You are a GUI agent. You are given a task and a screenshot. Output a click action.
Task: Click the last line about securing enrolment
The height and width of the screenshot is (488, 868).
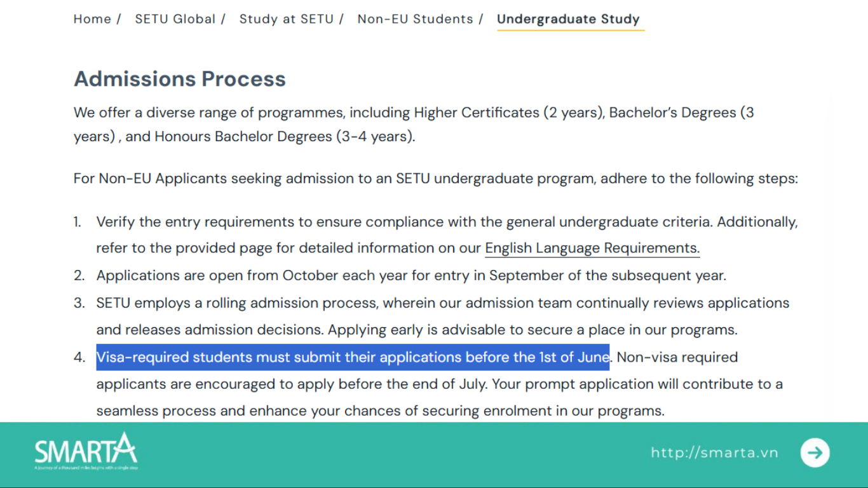[380, 411]
